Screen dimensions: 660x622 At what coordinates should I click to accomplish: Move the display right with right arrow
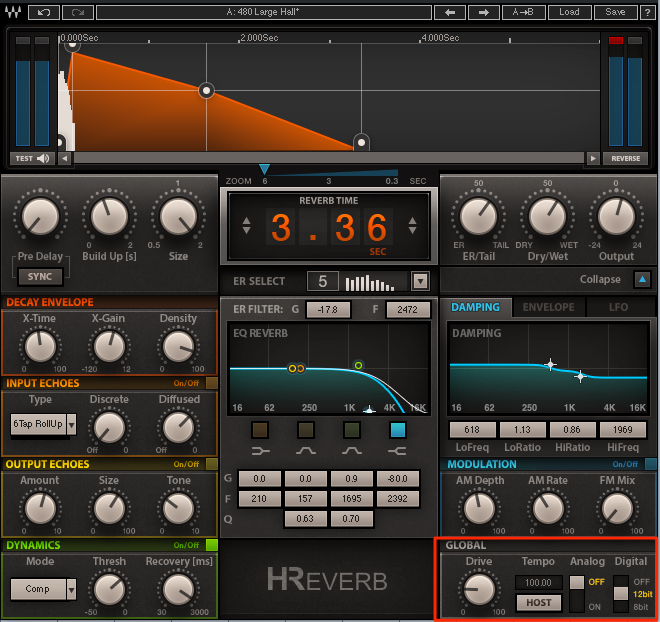pyautogui.click(x=593, y=158)
